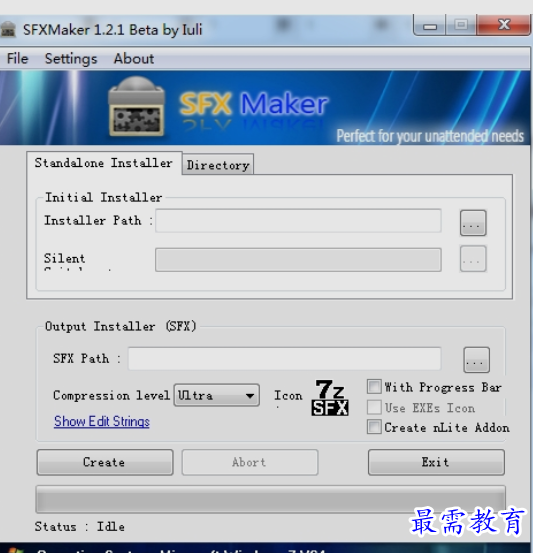Close the SFXMaker window

tap(504, 25)
